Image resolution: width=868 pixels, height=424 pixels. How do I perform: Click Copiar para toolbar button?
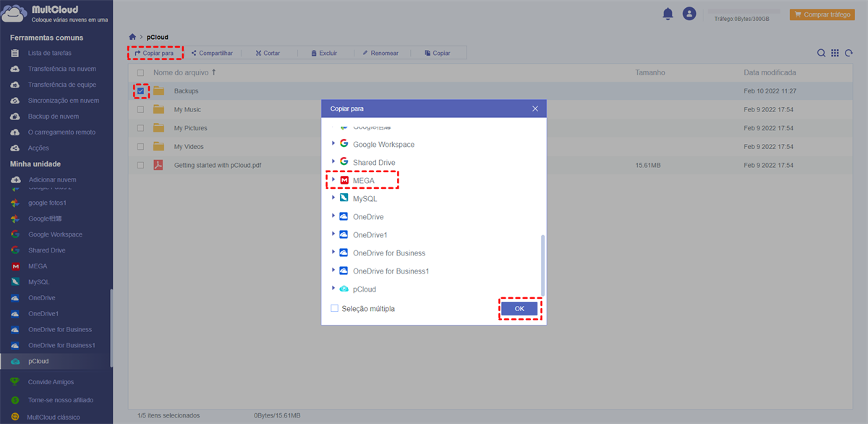click(155, 53)
